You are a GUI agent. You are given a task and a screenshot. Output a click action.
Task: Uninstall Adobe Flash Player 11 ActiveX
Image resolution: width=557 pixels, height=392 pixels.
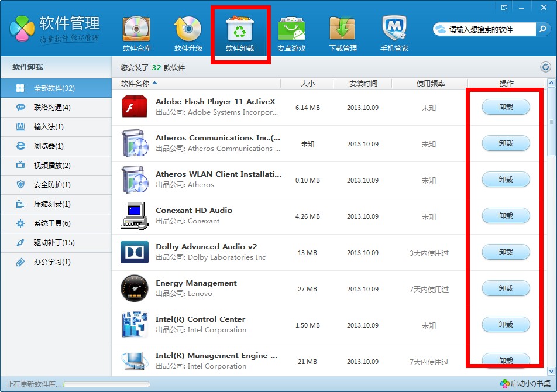506,107
